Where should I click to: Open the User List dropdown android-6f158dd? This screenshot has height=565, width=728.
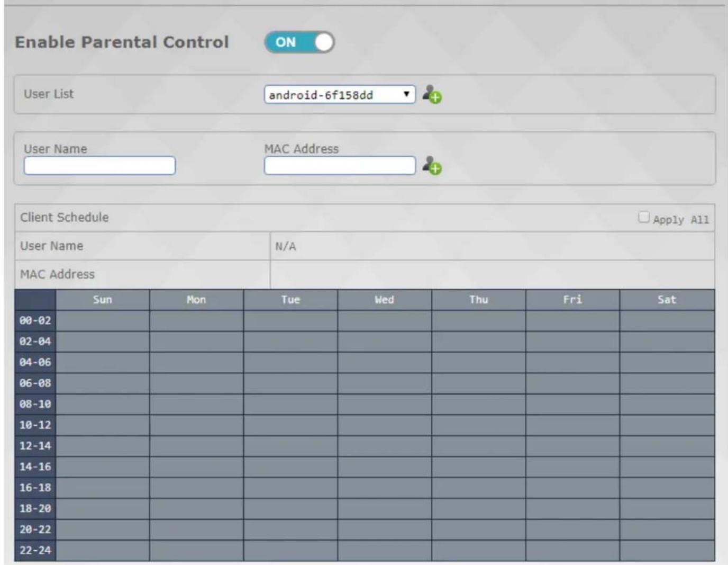pyautogui.click(x=340, y=94)
